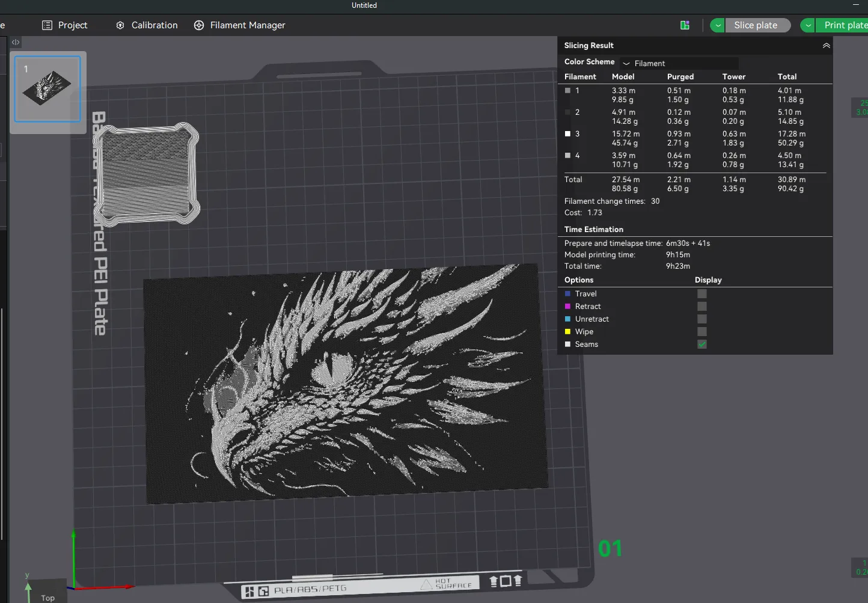Click the filament 3 color square
This screenshot has height=603, width=868.
(567, 134)
